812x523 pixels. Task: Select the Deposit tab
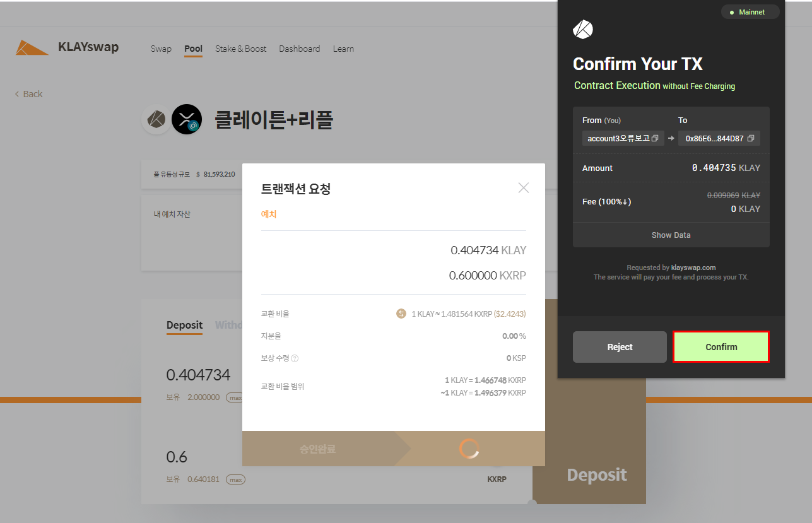click(184, 326)
